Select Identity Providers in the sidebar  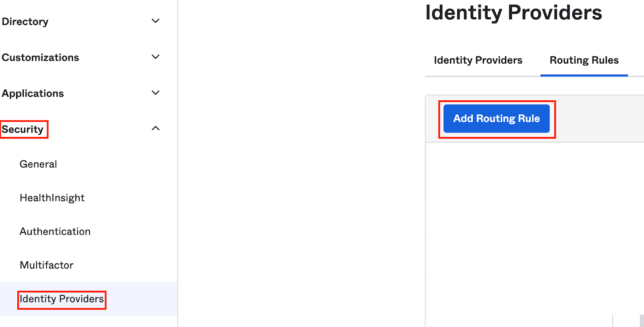pos(62,299)
